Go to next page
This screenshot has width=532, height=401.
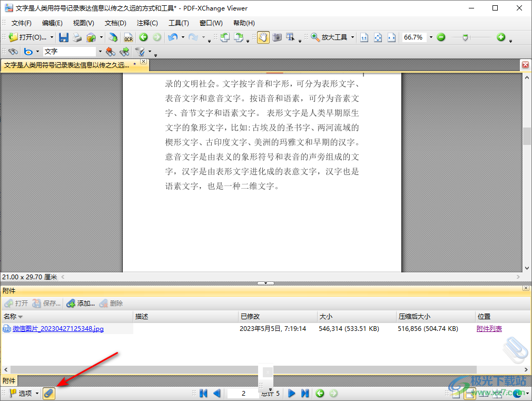point(291,393)
